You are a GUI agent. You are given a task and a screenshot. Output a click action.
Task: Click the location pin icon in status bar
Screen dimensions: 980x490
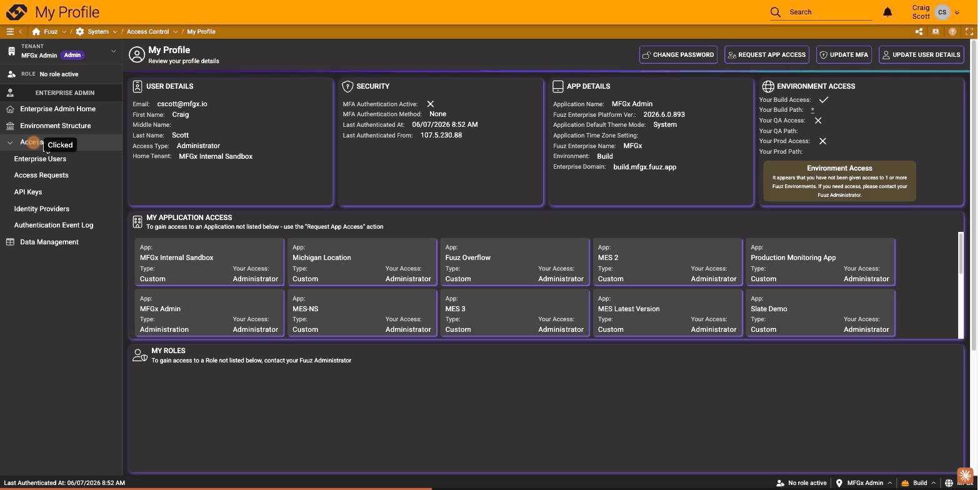pyautogui.click(x=839, y=483)
